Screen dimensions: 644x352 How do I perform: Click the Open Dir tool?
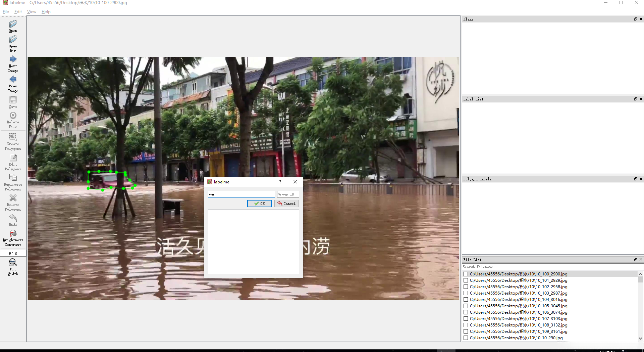[x=13, y=44]
